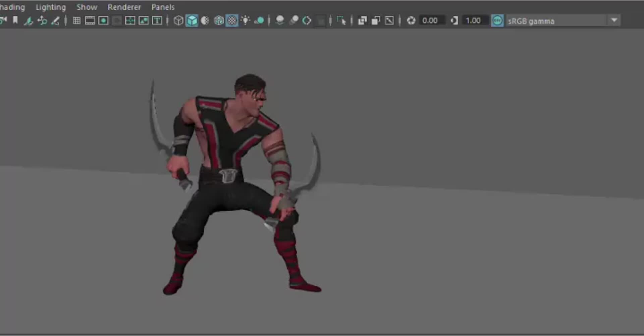Activate the 2D Pan/Zoom tool
This screenshot has width=644, height=336.
point(42,20)
